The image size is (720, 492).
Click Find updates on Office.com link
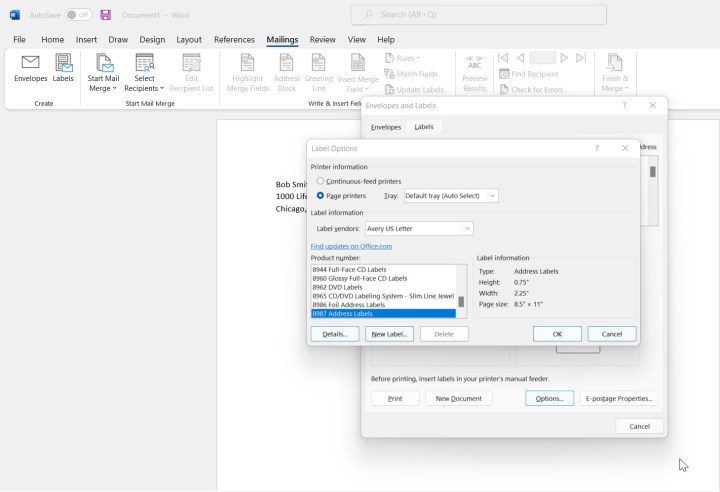tap(351, 246)
